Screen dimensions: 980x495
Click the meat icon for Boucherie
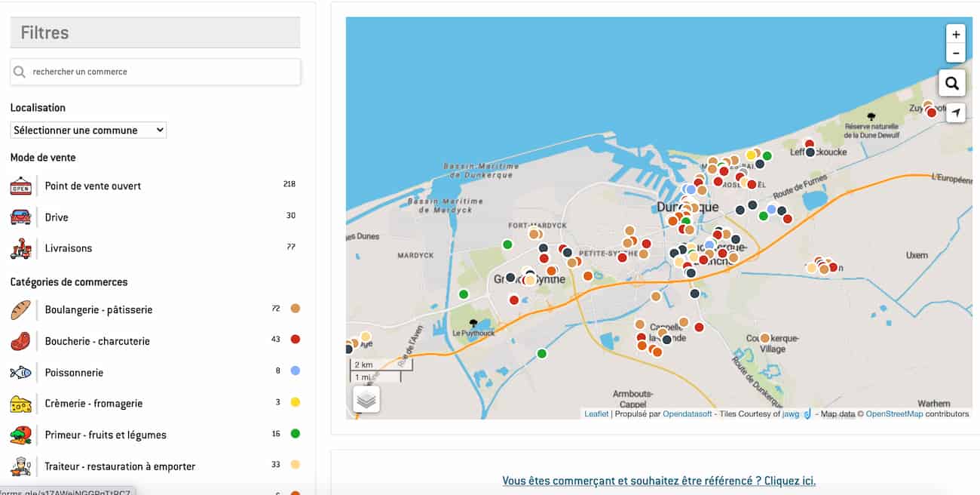(21, 341)
